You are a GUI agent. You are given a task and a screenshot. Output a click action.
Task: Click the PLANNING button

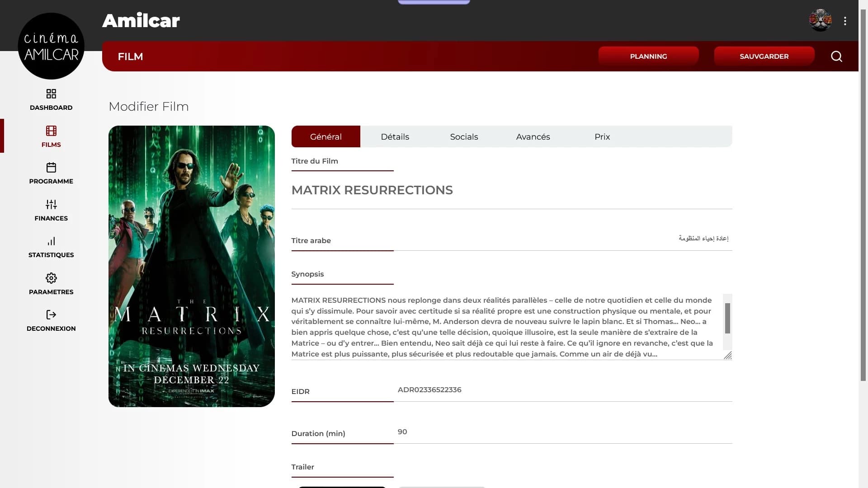coord(648,56)
